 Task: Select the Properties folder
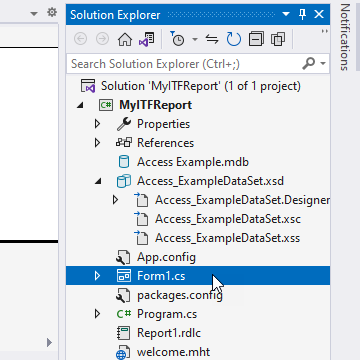point(163,124)
